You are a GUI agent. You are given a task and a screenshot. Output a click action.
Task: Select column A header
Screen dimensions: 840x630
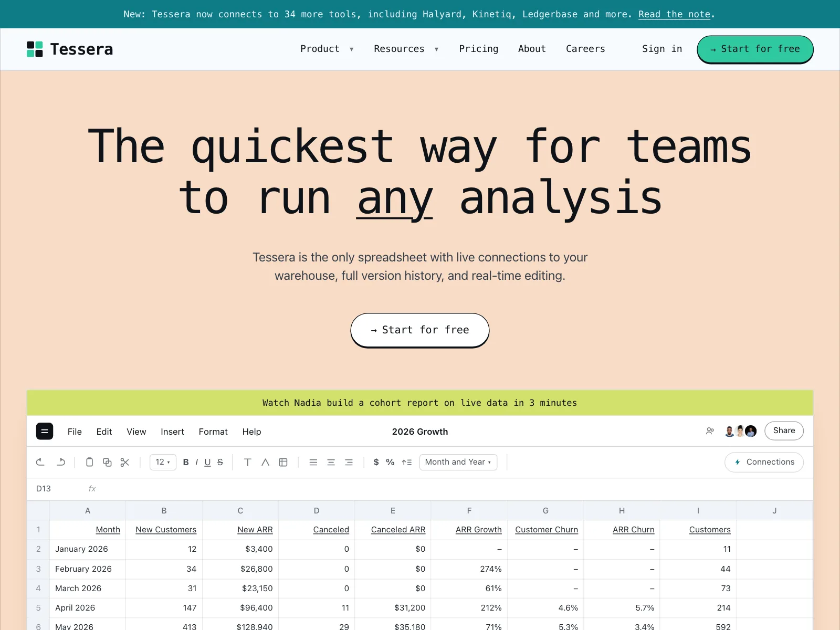click(88, 510)
